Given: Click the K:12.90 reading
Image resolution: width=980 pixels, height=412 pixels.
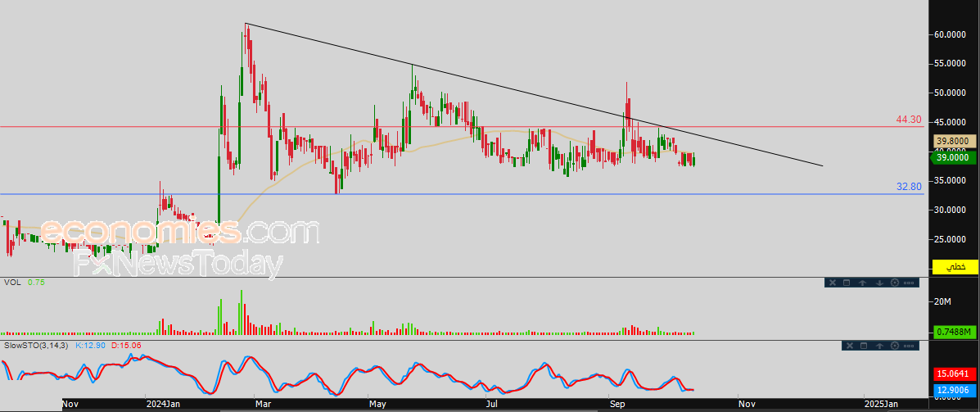Looking at the screenshot, I should point(91,345).
